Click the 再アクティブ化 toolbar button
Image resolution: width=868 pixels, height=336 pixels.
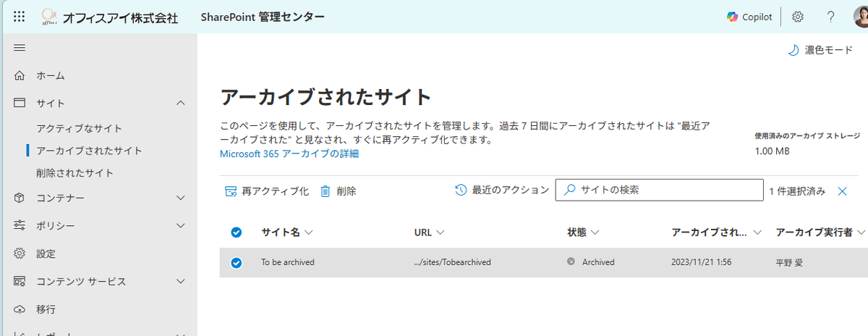(x=267, y=191)
